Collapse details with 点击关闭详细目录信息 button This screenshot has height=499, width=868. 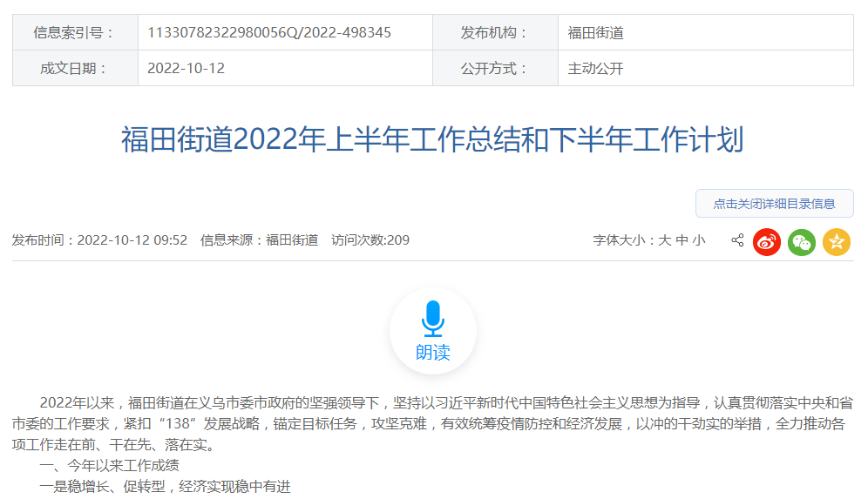pyautogui.click(x=774, y=204)
